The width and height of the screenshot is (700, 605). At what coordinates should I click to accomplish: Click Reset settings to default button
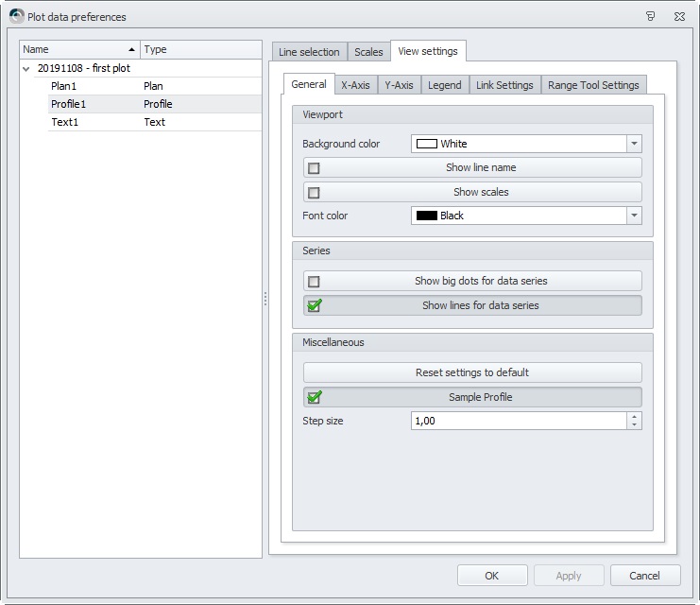(x=472, y=372)
